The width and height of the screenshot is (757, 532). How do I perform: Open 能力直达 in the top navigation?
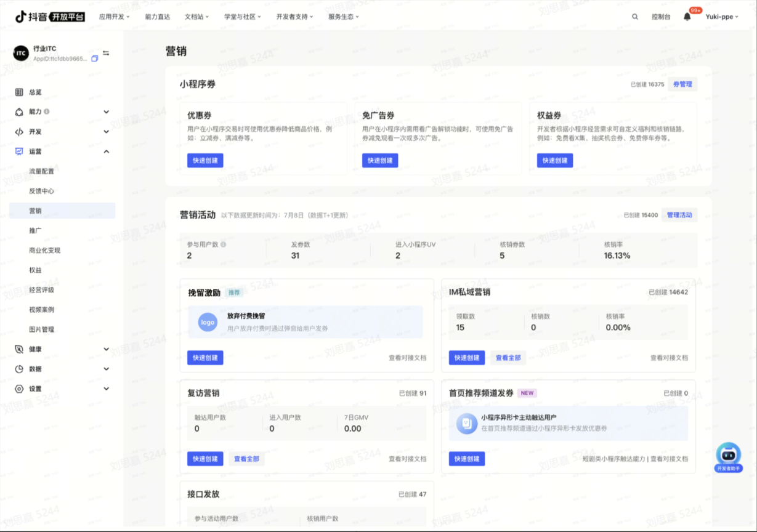[x=157, y=17]
